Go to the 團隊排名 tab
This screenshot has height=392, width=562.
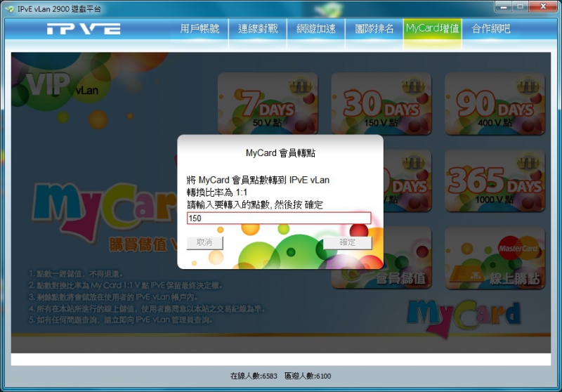[374, 29]
